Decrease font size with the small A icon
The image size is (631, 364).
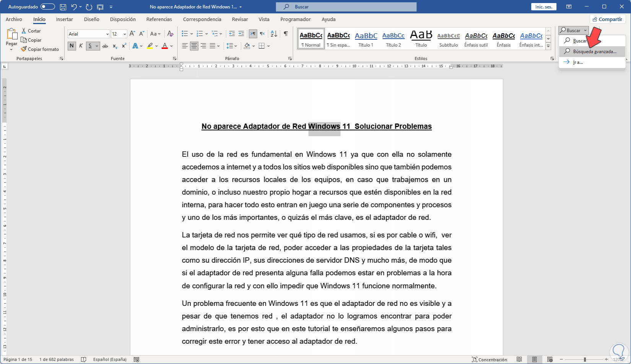[x=141, y=34]
